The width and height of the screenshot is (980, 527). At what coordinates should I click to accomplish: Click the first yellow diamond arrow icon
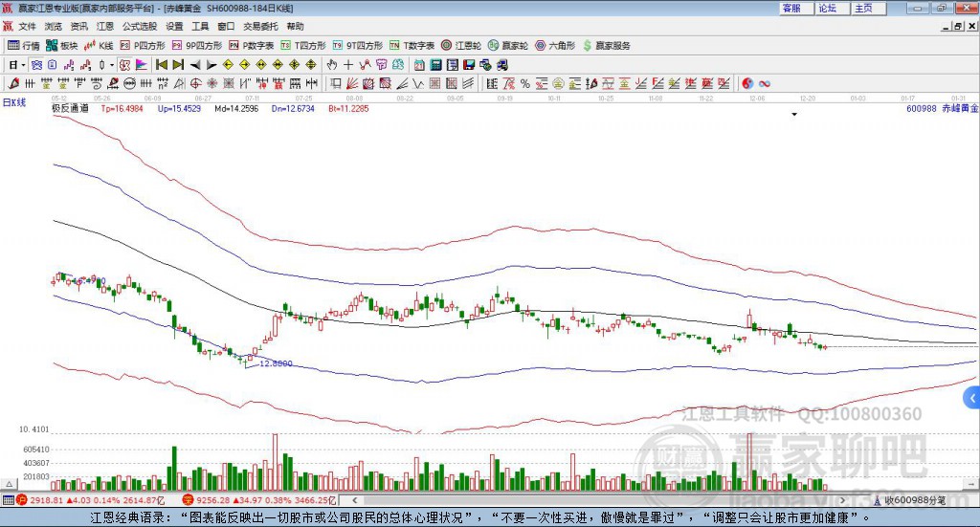click(228, 65)
